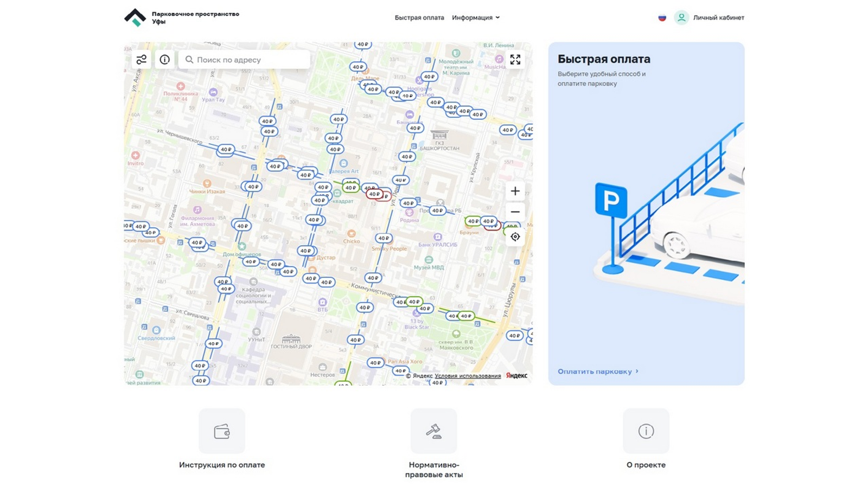The width and height of the screenshot is (868, 493).
Task: Click the map info icon
Action: (x=164, y=60)
